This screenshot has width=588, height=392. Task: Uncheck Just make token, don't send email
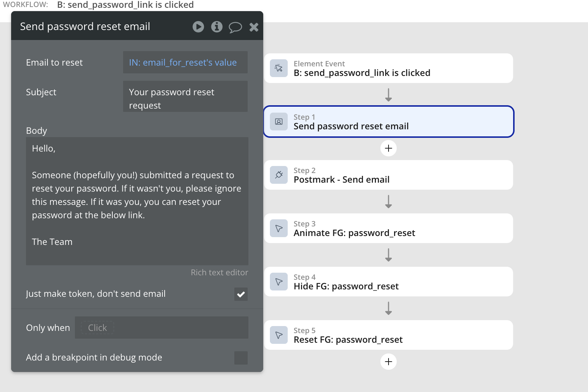241,294
